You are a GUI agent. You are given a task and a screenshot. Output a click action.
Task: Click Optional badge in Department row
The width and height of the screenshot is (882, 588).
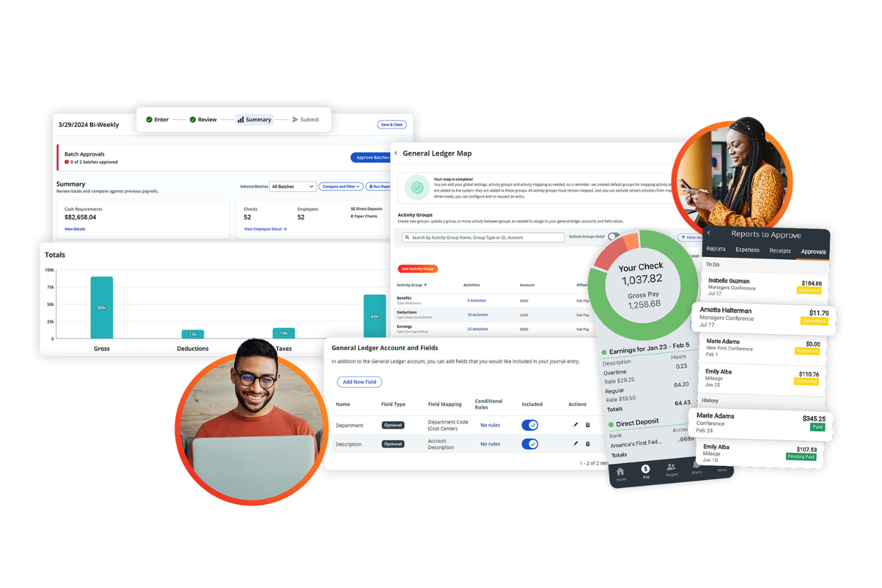tap(393, 425)
